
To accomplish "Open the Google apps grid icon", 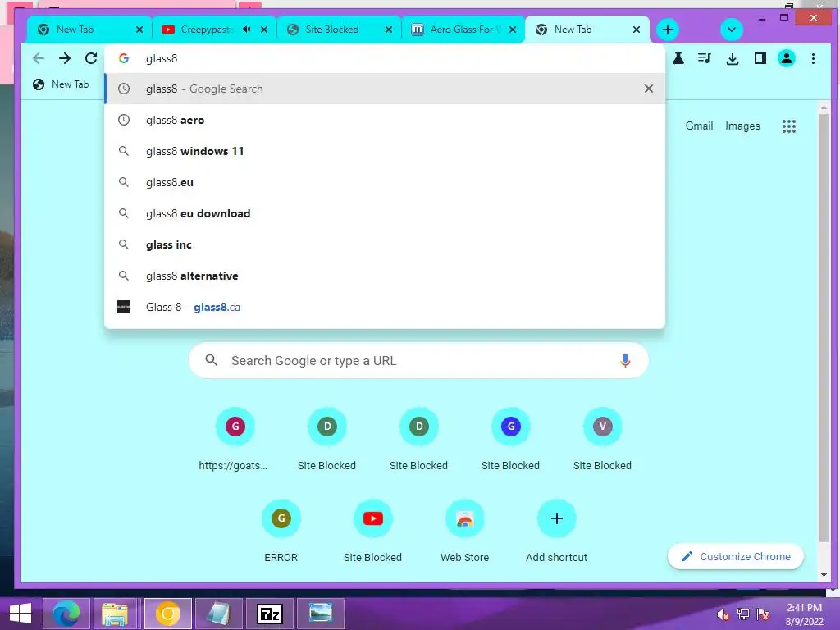I will coord(788,126).
